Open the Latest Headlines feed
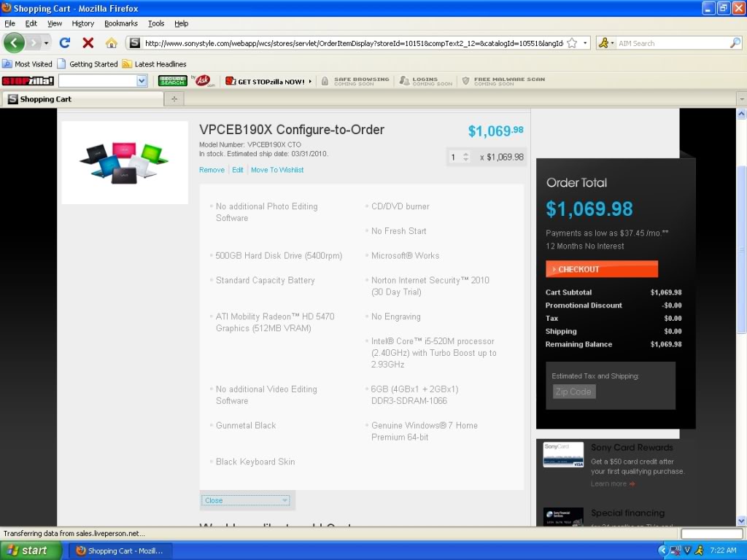The width and height of the screenshot is (747, 560). coord(155,64)
